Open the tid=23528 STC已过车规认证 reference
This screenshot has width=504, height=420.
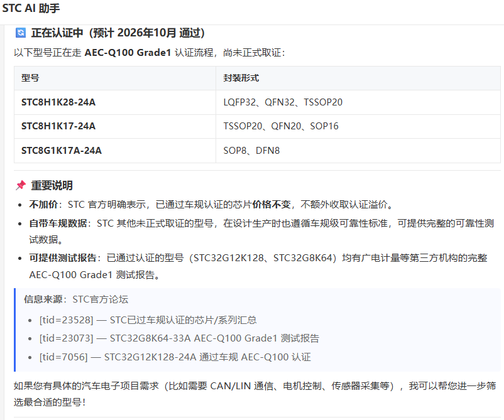click(x=148, y=320)
